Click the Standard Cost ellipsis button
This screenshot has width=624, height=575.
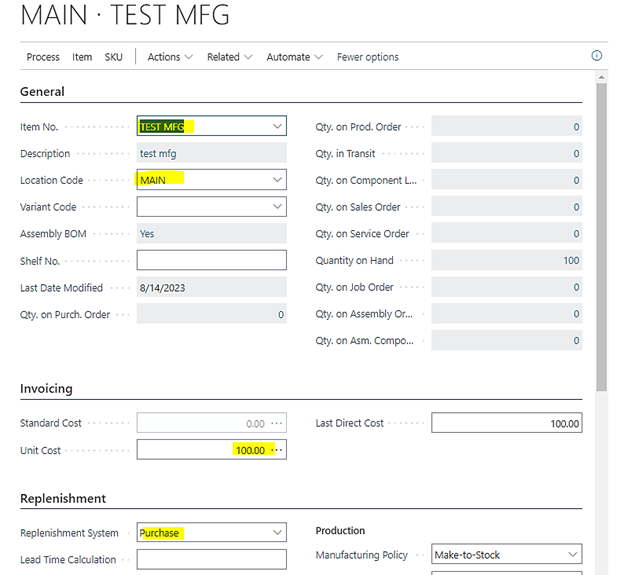(277, 424)
